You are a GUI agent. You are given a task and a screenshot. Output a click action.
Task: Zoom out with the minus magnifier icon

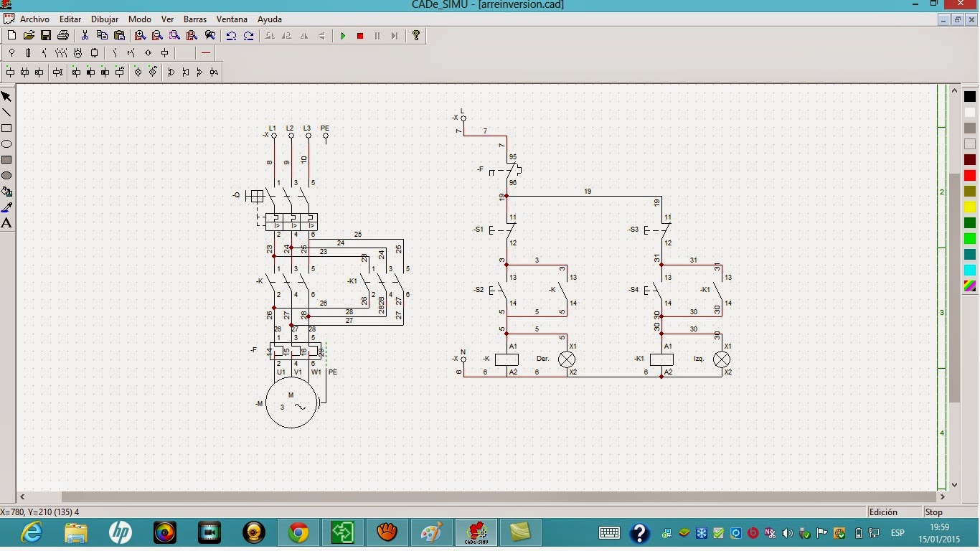[157, 35]
